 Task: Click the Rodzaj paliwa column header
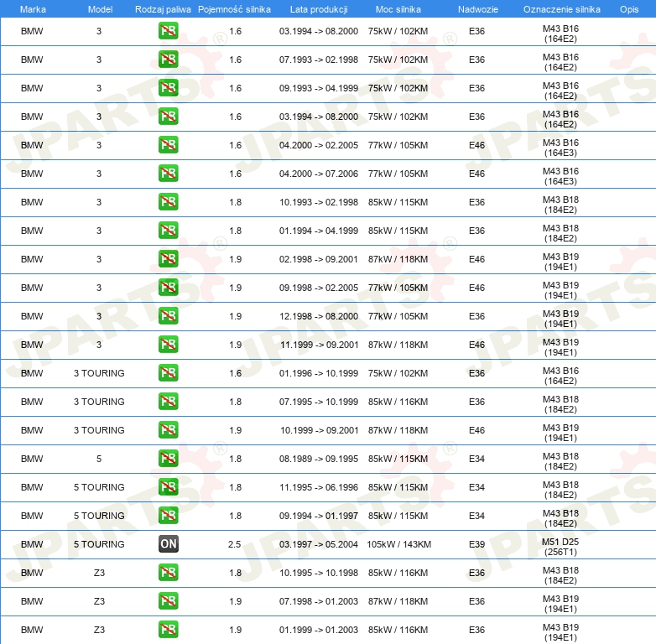163,9
